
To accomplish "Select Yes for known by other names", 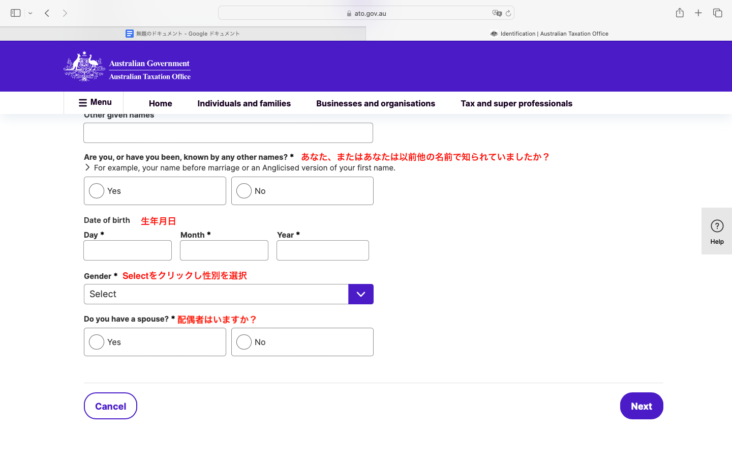I will pos(97,191).
